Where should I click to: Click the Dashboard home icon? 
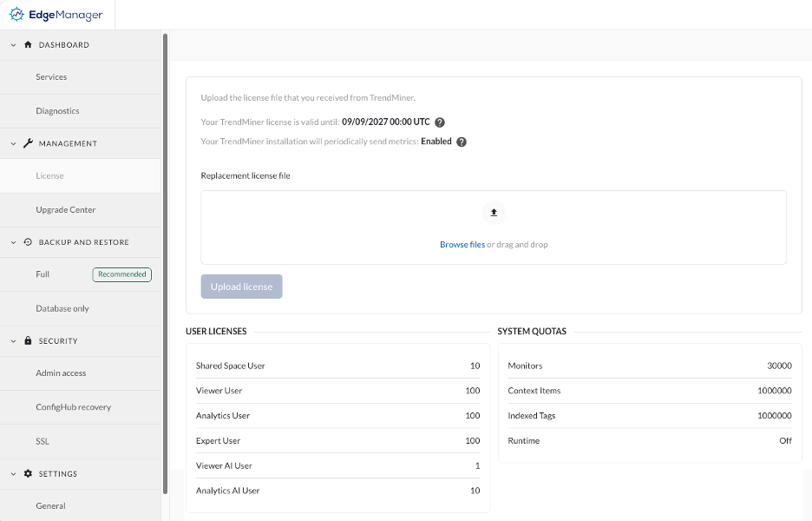pos(28,44)
